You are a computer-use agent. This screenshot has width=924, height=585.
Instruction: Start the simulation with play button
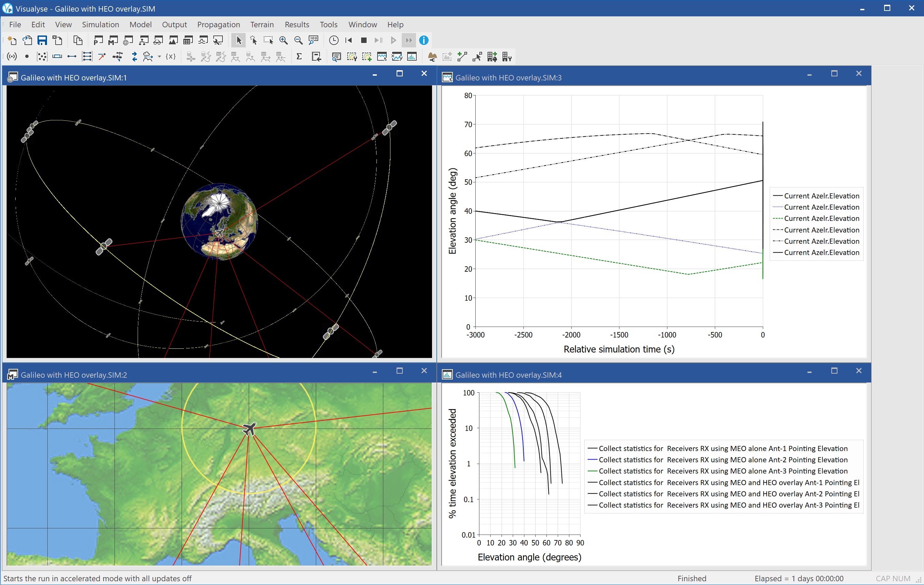pyautogui.click(x=394, y=40)
